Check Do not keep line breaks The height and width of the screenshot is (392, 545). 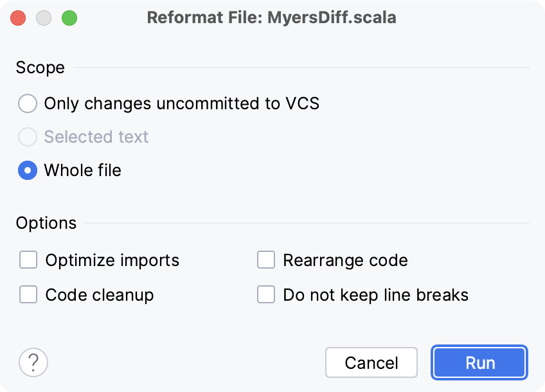pos(266,294)
